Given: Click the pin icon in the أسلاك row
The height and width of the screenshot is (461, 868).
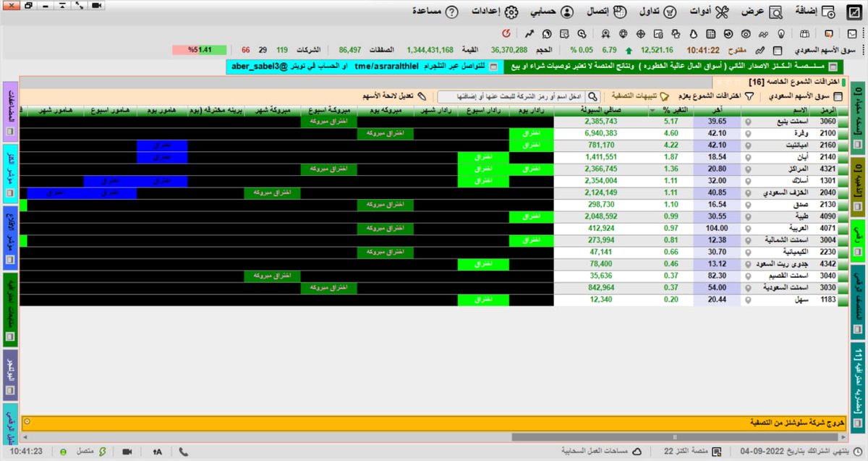Looking at the screenshot, I should click(x=749, y=181).
